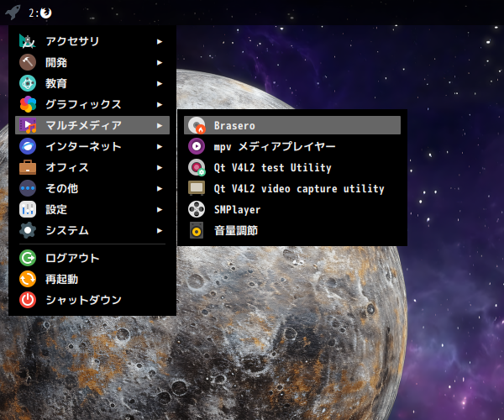Open the グラフィックス menu category
The height and width of the screenshot is (420, 504).
[92, 104]
